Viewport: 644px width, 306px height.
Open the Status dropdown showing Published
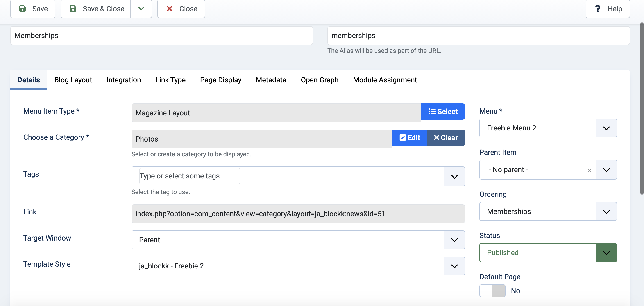[x=548, y=252]
